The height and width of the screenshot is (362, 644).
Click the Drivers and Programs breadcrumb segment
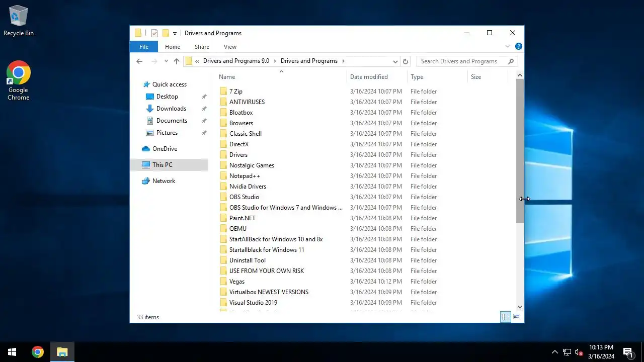click(309, 61)
